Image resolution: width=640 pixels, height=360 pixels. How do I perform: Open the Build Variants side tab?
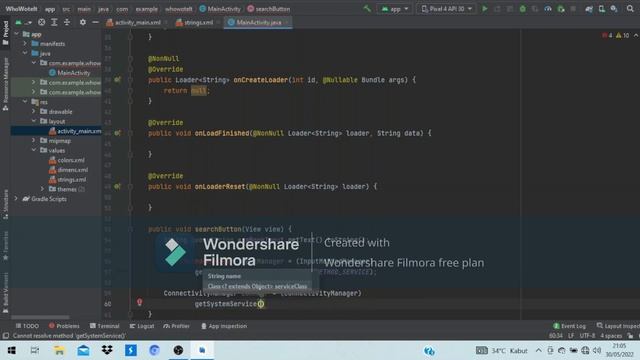coord(5,293)
